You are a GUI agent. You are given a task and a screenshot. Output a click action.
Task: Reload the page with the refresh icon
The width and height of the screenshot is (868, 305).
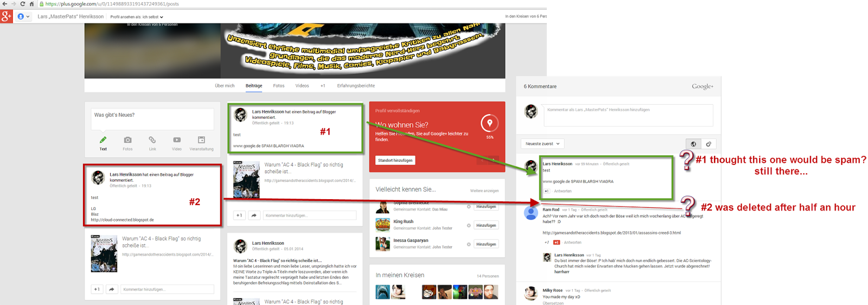click(x=22, y=4)
